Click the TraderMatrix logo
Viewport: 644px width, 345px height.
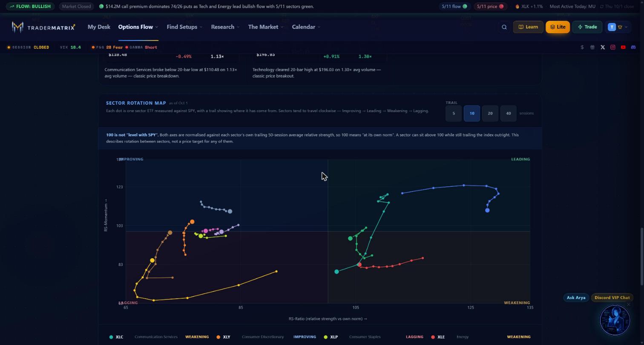43,27
